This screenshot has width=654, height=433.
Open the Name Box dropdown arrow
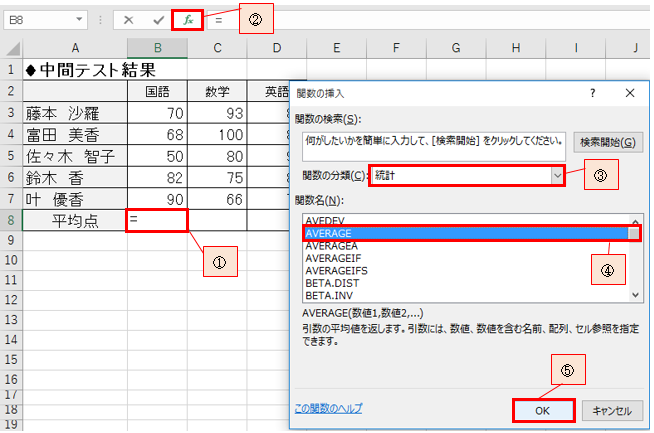click(x=95, y=19)
